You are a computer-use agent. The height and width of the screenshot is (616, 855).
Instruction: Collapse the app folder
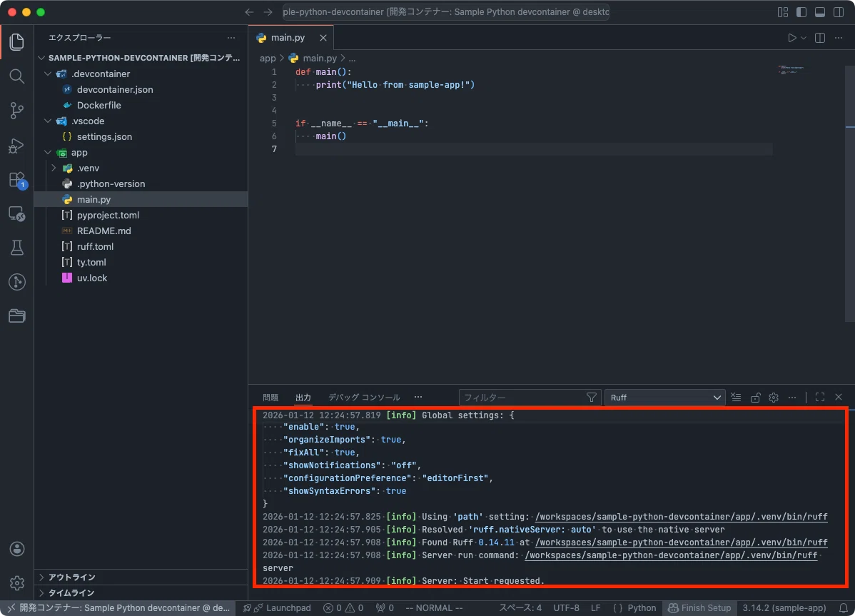pyautogui.click(x=48, y=153)
